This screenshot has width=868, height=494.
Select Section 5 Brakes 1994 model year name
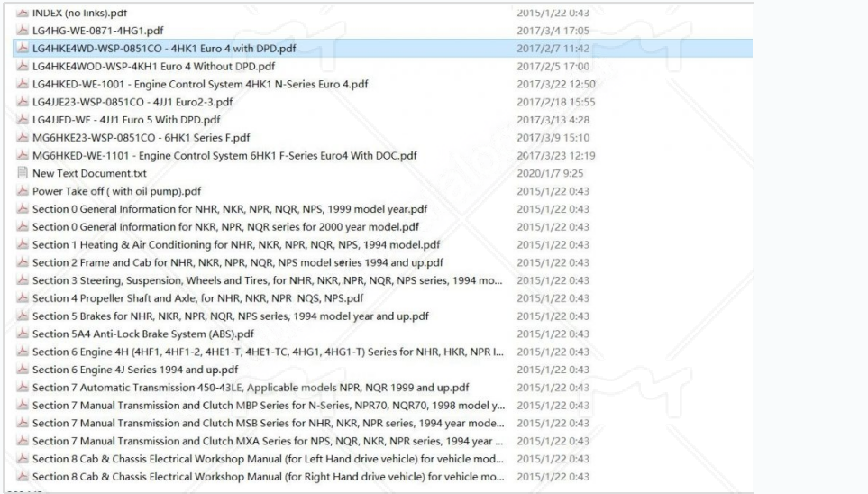pos(230,316)
